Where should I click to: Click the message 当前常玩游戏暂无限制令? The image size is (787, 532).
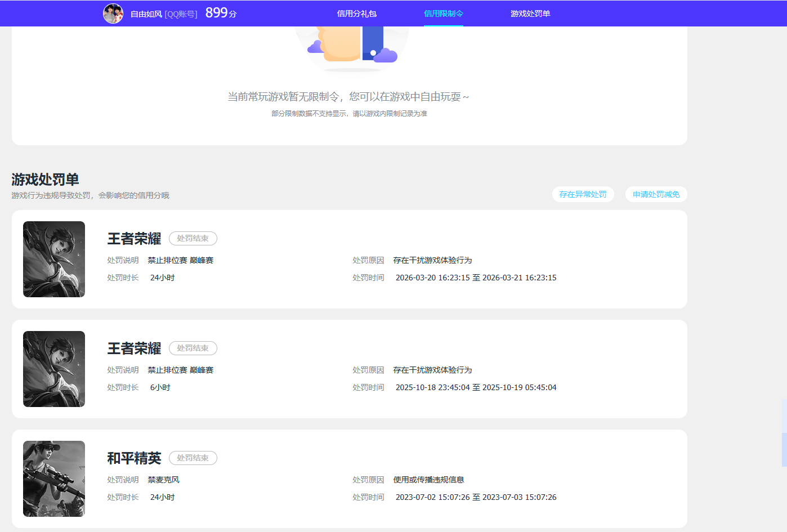[x=283, y=97]
